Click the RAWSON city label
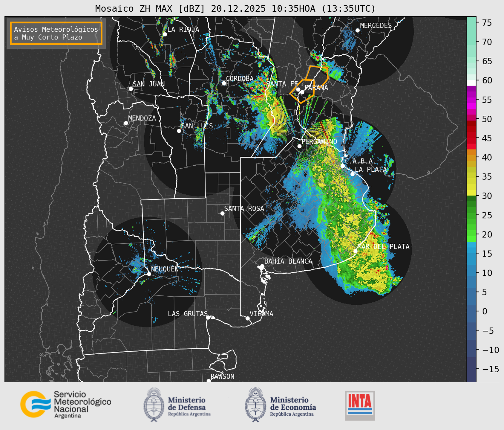This screenshot has height=430, width=504. (222, 376)
